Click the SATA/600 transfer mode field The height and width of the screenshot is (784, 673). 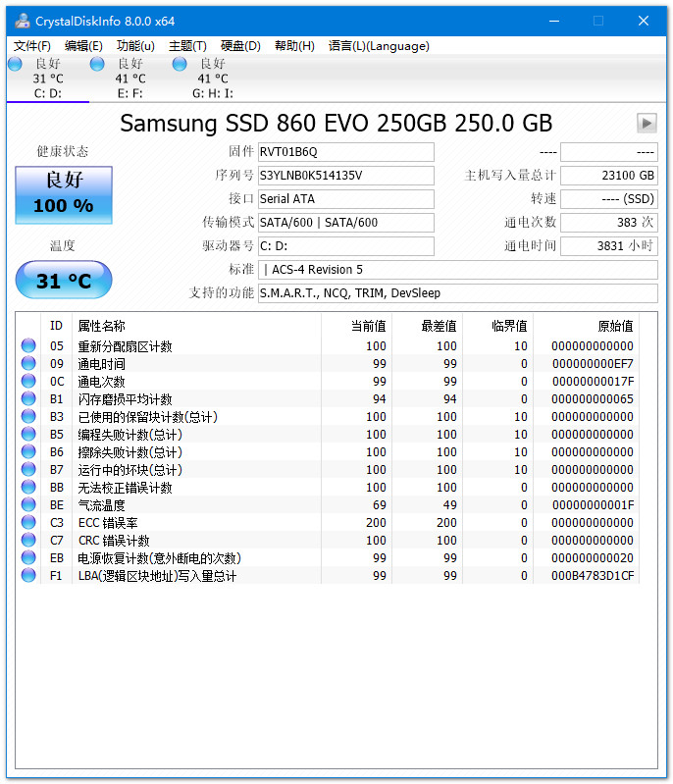click(346, 223)
